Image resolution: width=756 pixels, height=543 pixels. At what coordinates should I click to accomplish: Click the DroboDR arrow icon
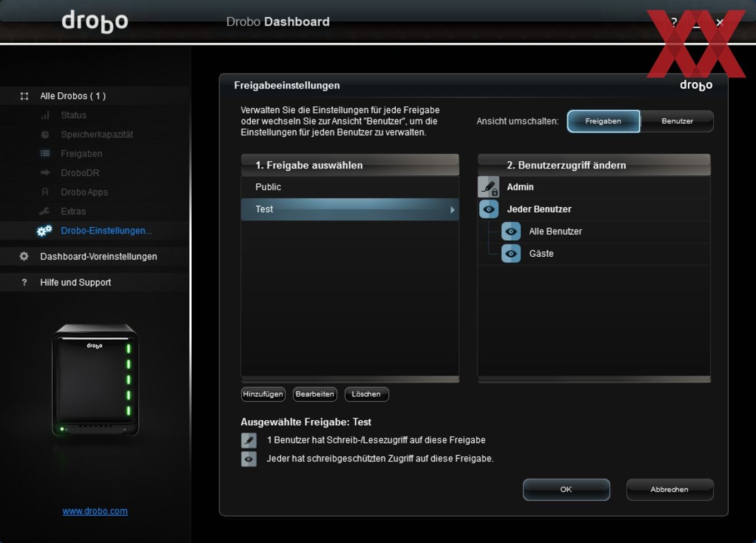click(x=45, y=173)
